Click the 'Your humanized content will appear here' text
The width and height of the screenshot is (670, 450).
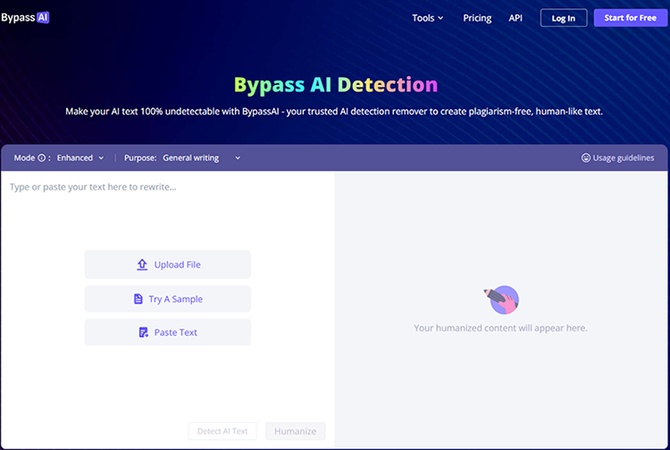coord(500,328)
